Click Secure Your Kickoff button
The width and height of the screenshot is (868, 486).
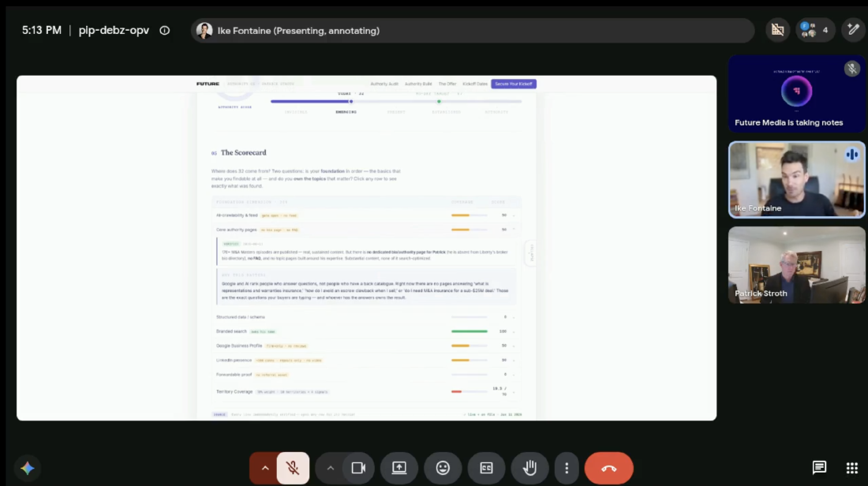(514, 84)
